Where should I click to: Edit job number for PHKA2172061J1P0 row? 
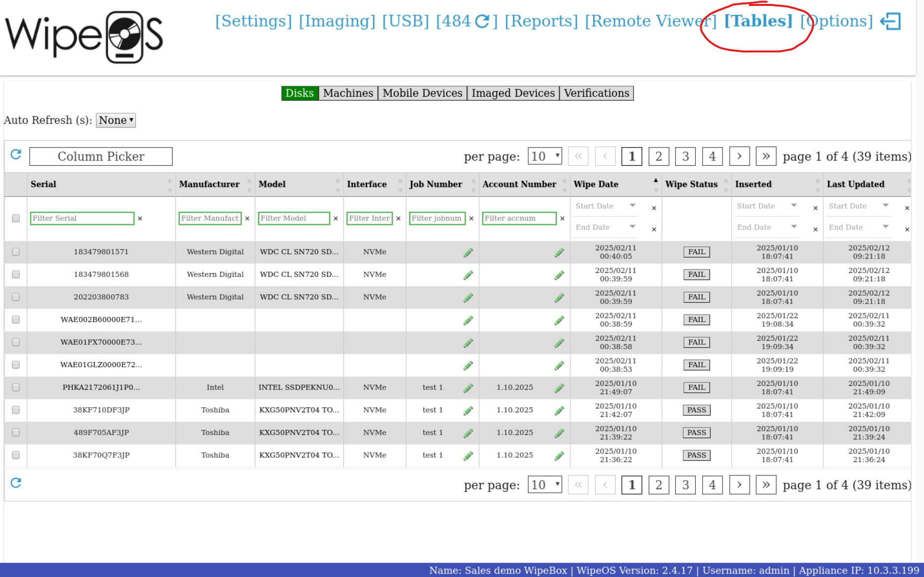pos(468,388)
